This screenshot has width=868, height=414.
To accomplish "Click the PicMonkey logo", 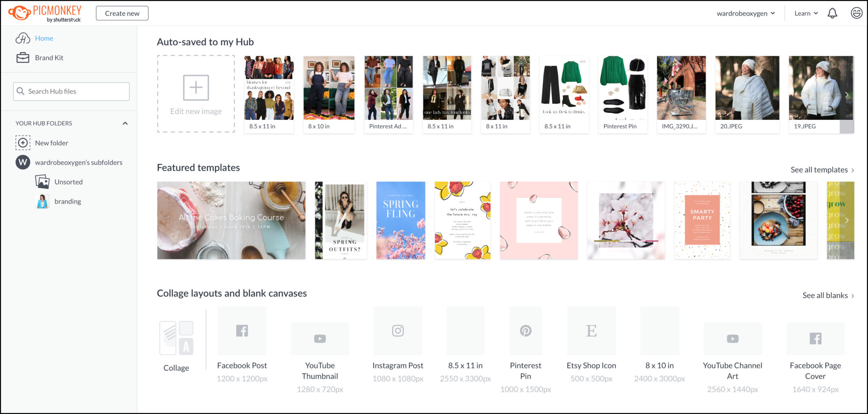I will coord(45,13).
